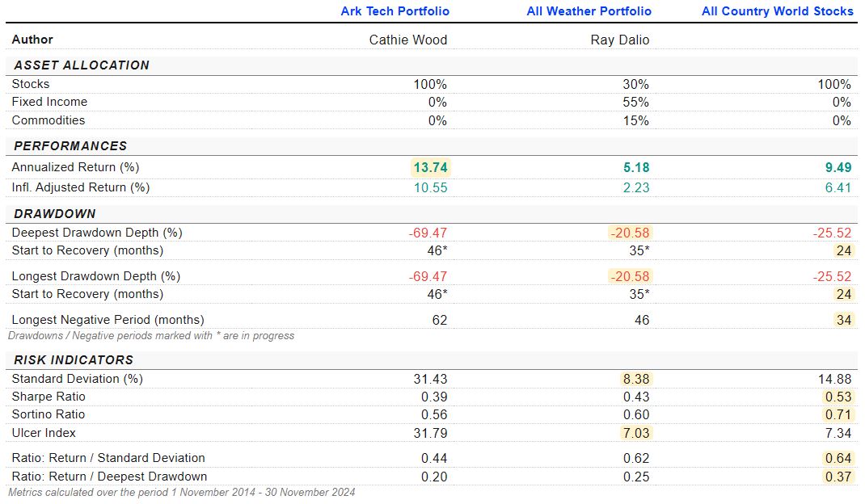Screen dimensions: 865x504
Task: Select -25.52 in Longest Drawdown Depth row
Action: pyautogui.click(x=832, y=277)
